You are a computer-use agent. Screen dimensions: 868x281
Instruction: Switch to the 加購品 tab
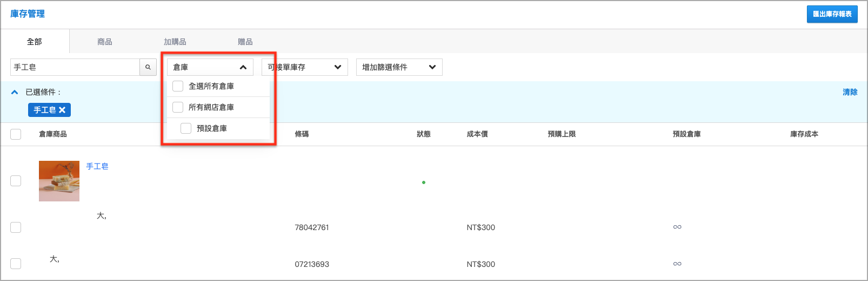[x=175, y=42]
